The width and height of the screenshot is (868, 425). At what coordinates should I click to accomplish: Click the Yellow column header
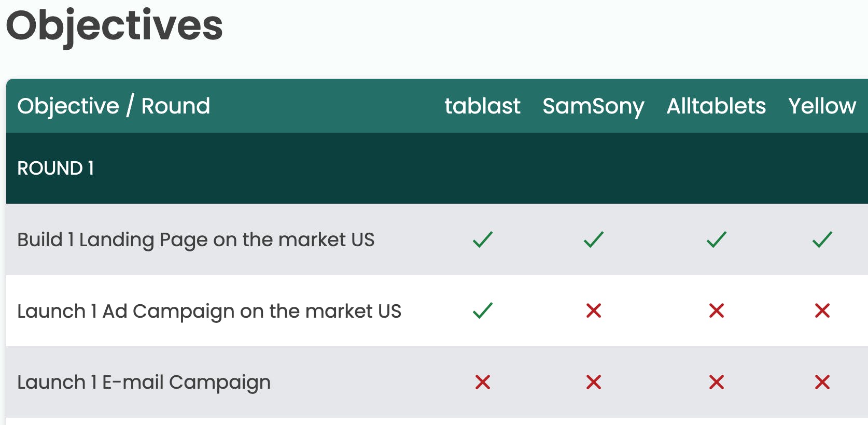click(x=822, y=106)
